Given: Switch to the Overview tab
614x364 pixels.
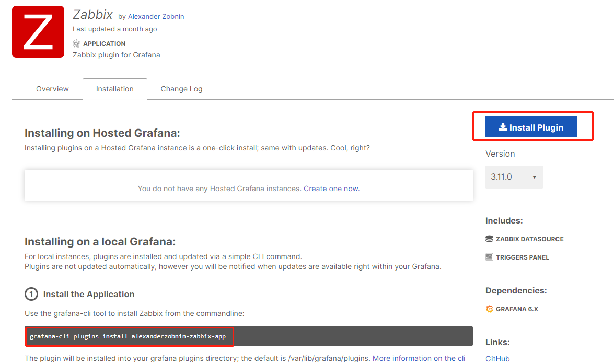Looking at the screenshot, I should (52, 89).
